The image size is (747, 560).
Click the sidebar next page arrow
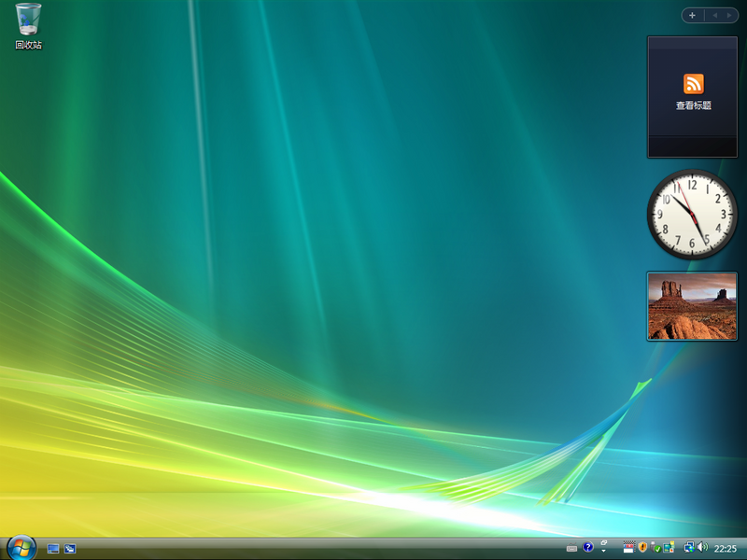[x=729, y=15]
